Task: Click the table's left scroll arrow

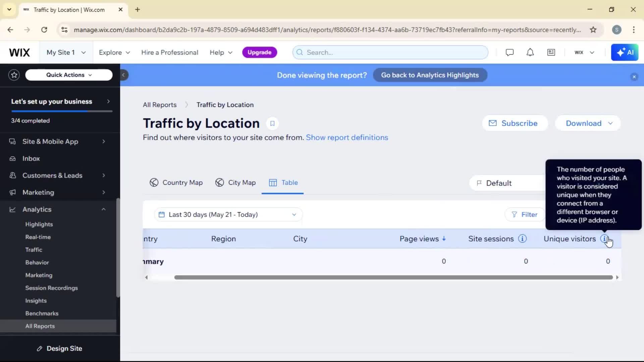Action: pyautogui.click(x=146, y=277)
